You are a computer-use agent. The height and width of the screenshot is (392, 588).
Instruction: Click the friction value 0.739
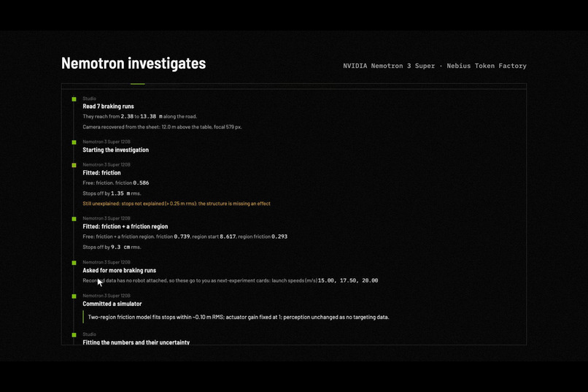pyautogui.click(x=182, y=237)
